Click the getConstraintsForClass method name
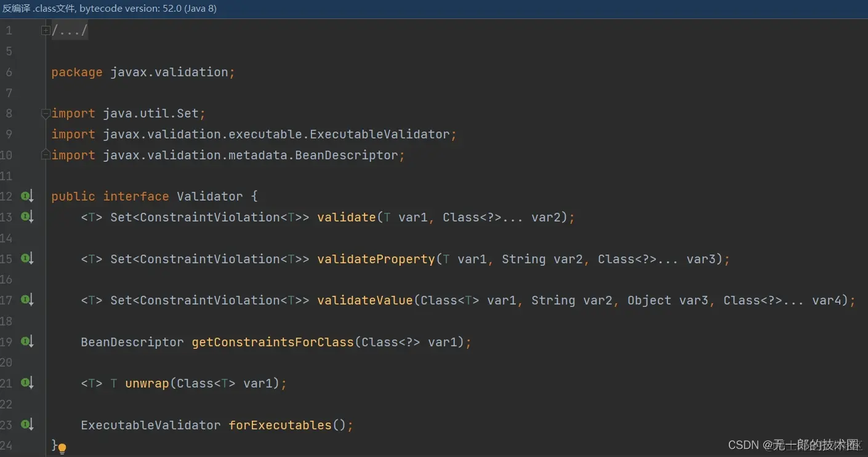 pyautogui.click(x=273, y=342)
